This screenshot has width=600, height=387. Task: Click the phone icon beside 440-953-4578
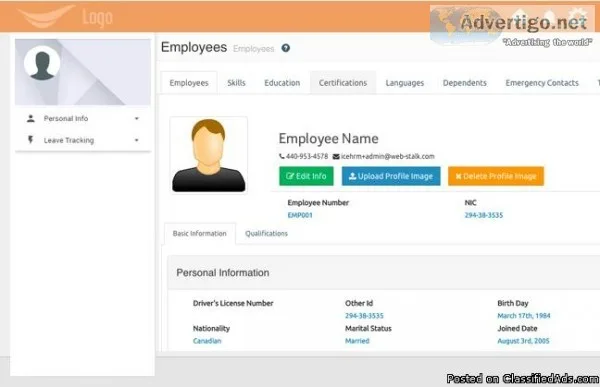point(282,156)
